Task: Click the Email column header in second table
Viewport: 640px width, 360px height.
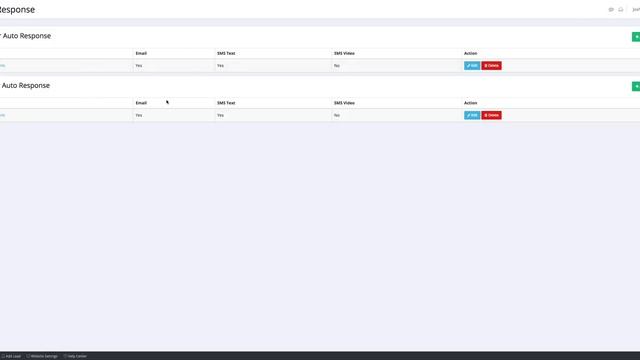Action: point(141,103)
